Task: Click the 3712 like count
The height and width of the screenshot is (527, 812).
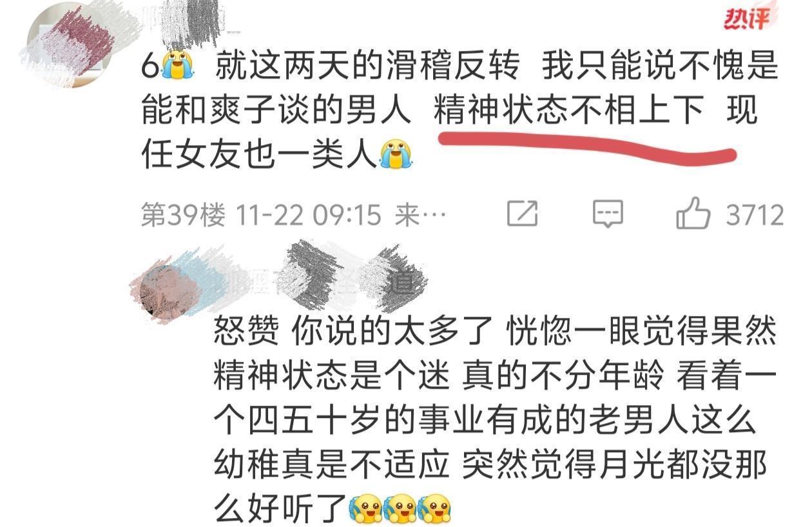Action: click(x=755, y=215)
